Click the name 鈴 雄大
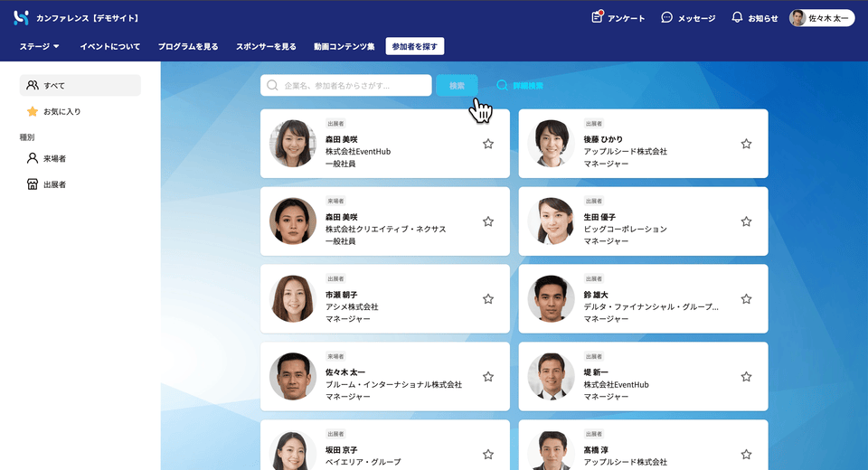The image size is (868, 470). 596,295
